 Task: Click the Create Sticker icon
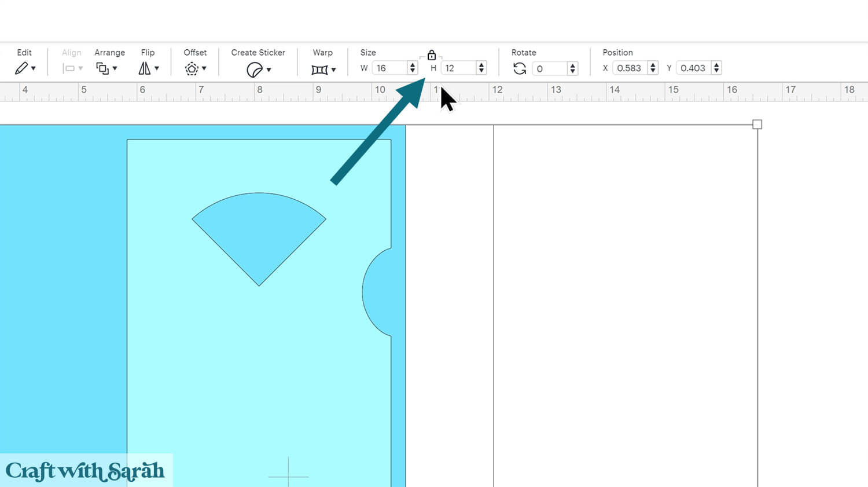pyautogui.click(x=254, y=69)
